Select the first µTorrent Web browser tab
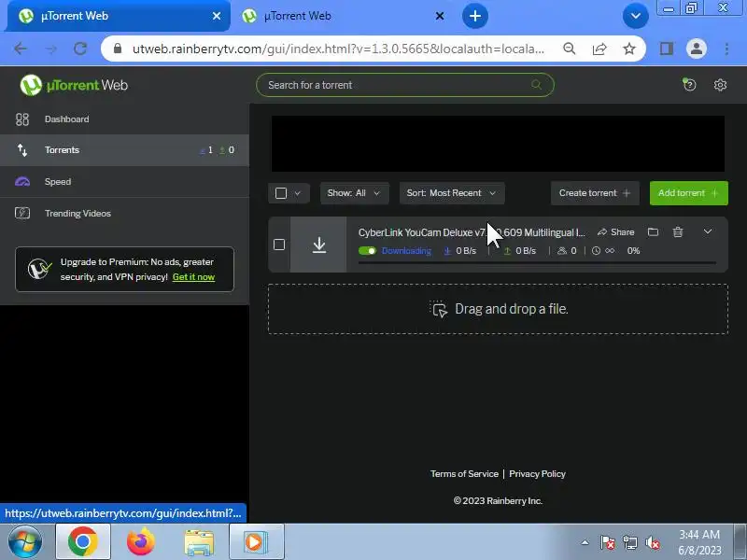Image resolution: width=747 pixels, height=560 pixels. (117, 16)
